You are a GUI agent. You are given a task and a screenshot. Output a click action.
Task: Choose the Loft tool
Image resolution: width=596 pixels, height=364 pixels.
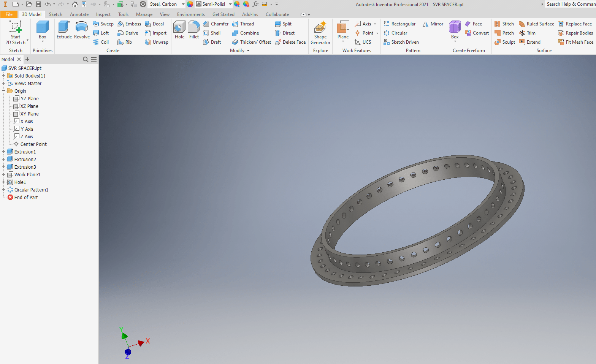click(101, 33)
